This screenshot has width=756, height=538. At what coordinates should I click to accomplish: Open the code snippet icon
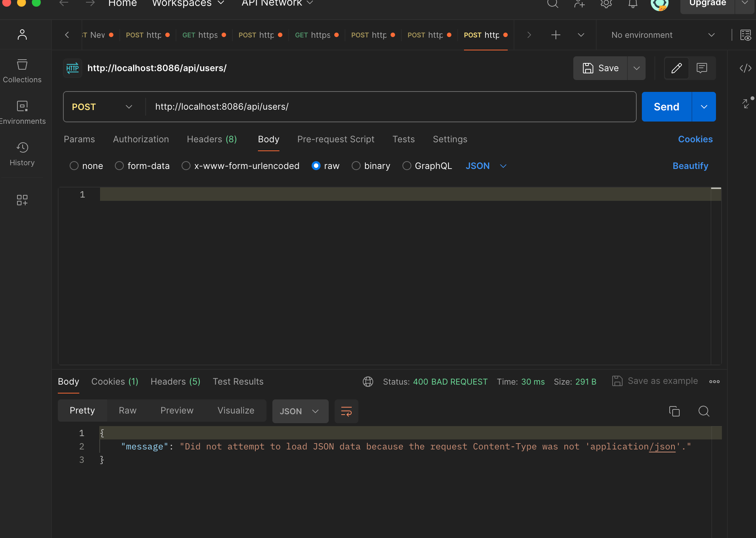click(x=745, y=68)
